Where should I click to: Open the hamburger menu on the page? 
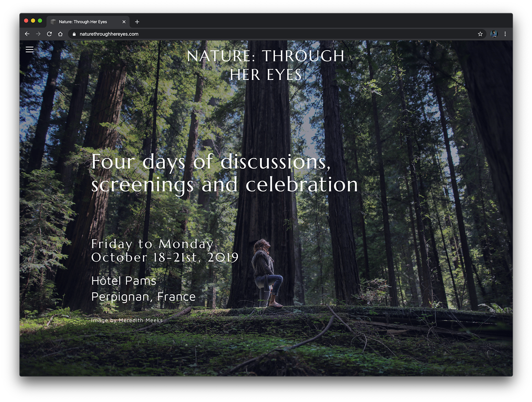pos(30,49)
